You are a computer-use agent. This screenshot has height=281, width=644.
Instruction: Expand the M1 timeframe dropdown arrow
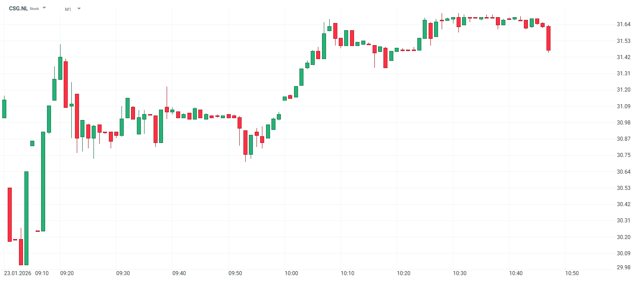(79, 9)
